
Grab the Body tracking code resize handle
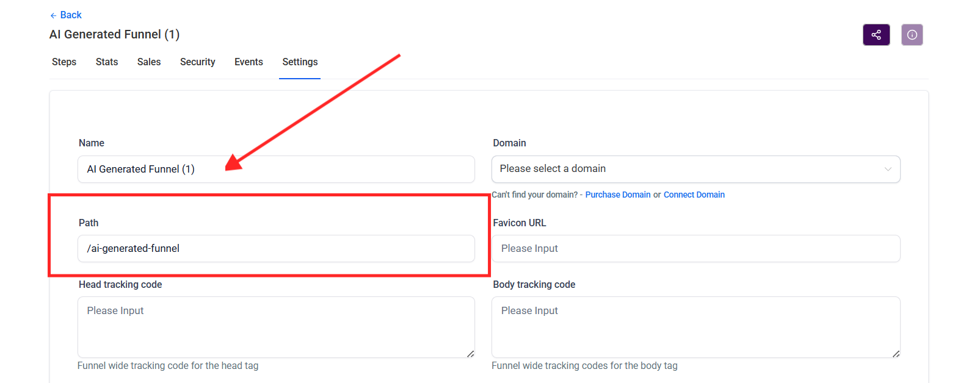pyautogui.click(x=896, y=354)
